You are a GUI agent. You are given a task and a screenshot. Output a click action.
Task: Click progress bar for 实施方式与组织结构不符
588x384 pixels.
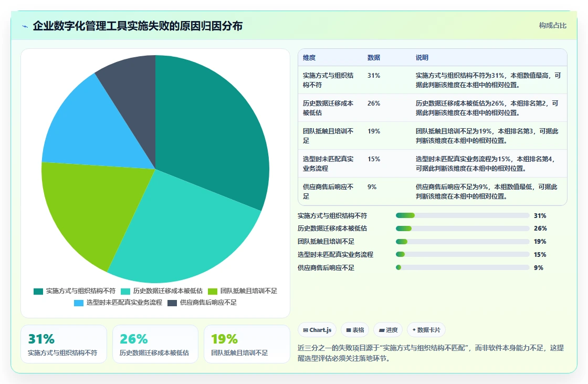[463, 215]
